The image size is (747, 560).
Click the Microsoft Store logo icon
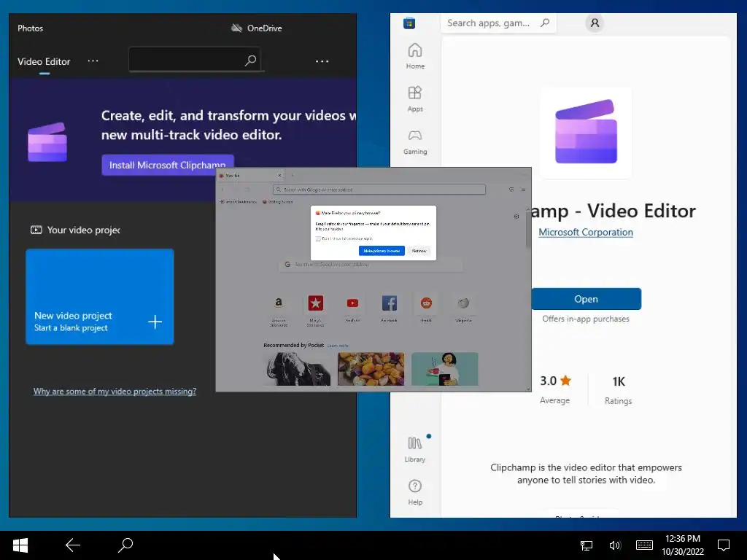click(x=409, y=23)
